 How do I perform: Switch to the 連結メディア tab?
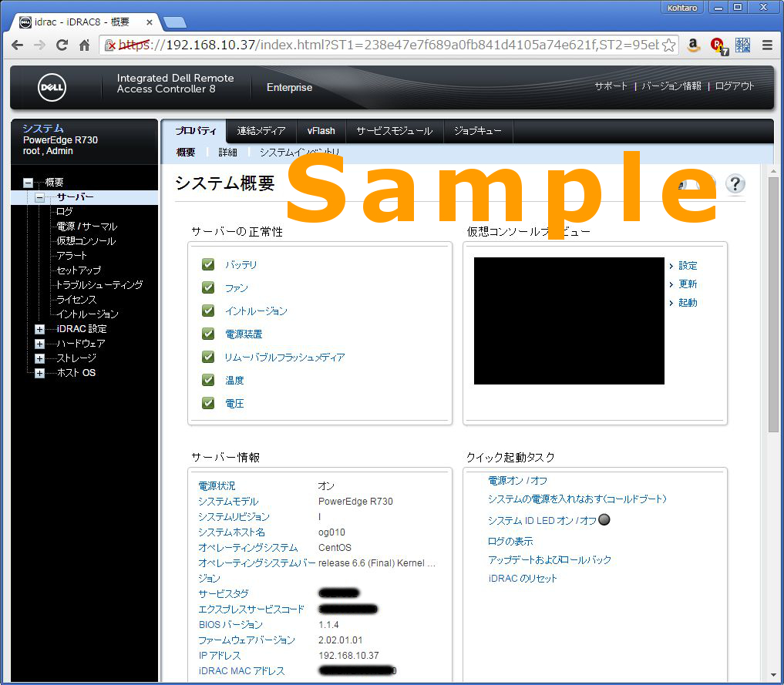click(x=261, y=131)
